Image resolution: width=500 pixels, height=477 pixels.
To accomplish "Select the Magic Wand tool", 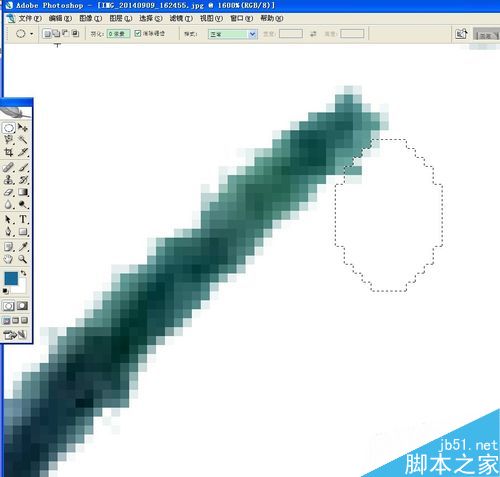I will point(23,140).
